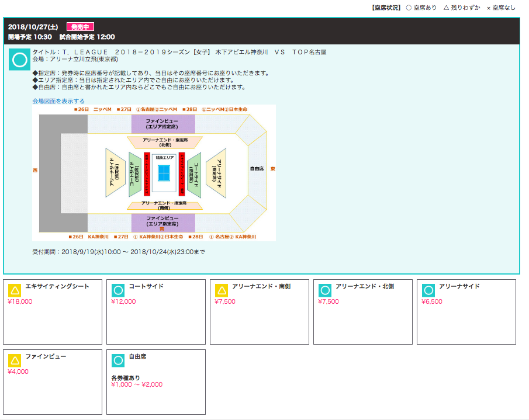Select the ¥12,000 price under コートサイド
529x420 pixels.
[123, 302]
